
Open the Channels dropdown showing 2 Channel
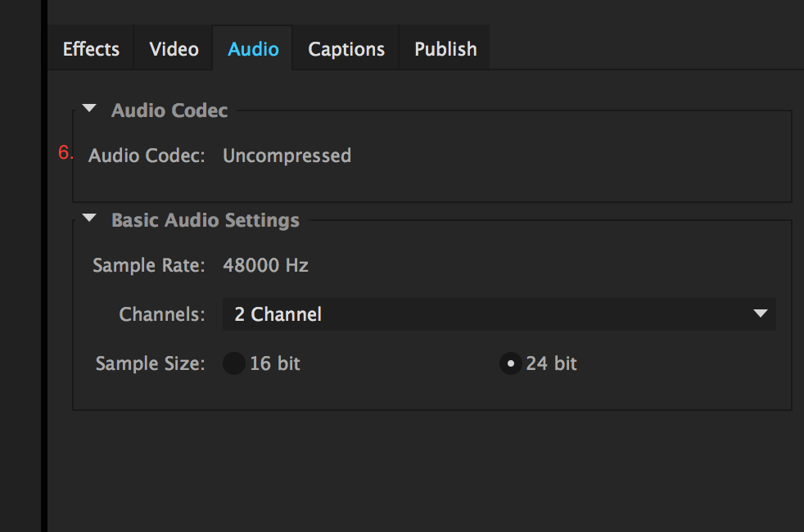[x=499, y=314]
